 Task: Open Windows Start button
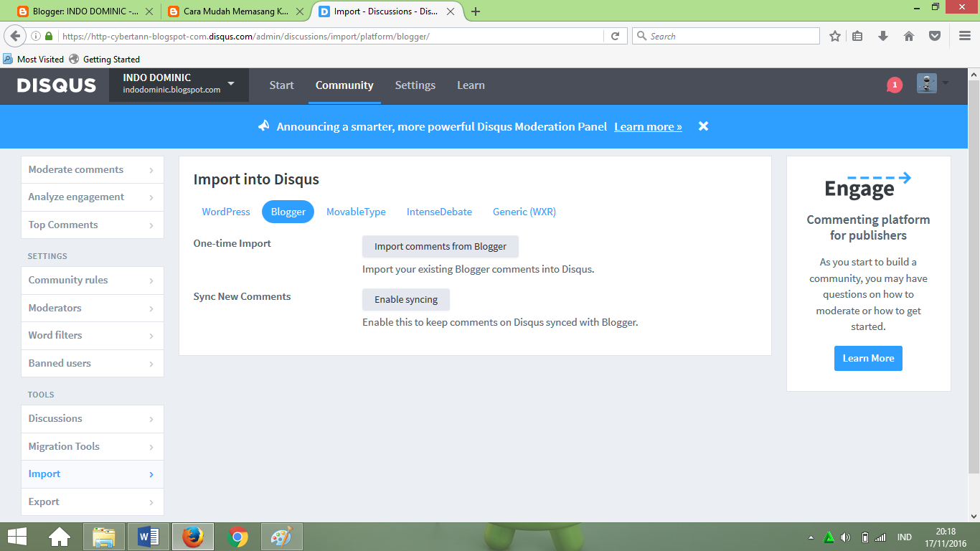17,537
